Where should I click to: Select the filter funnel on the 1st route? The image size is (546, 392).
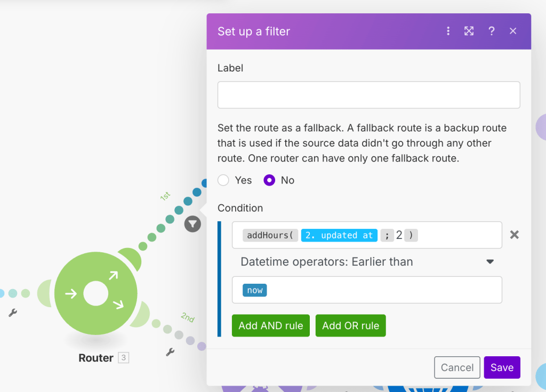(192, 224)
